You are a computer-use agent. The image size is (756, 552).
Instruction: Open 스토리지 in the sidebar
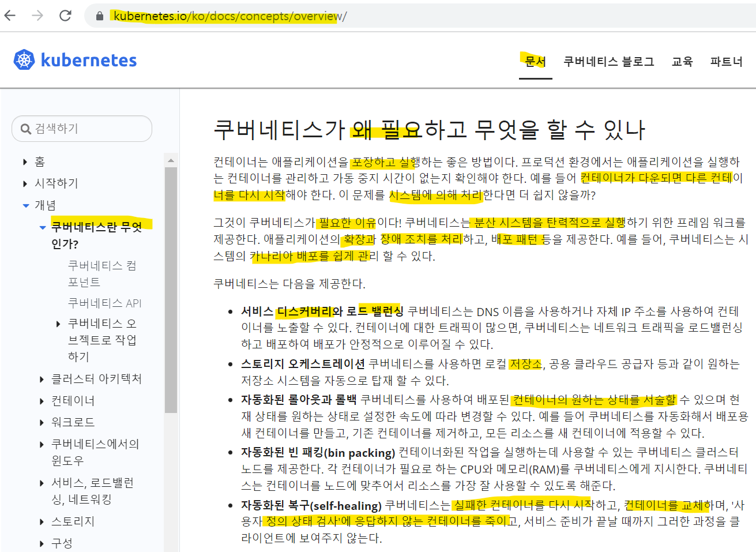pos(73,521)
